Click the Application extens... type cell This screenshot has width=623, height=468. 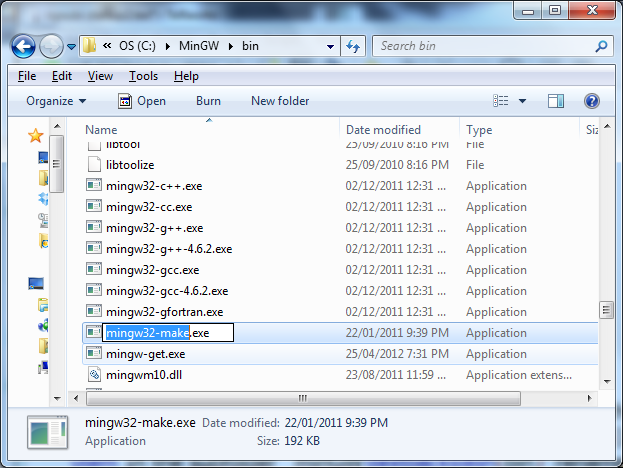(519, 375)
